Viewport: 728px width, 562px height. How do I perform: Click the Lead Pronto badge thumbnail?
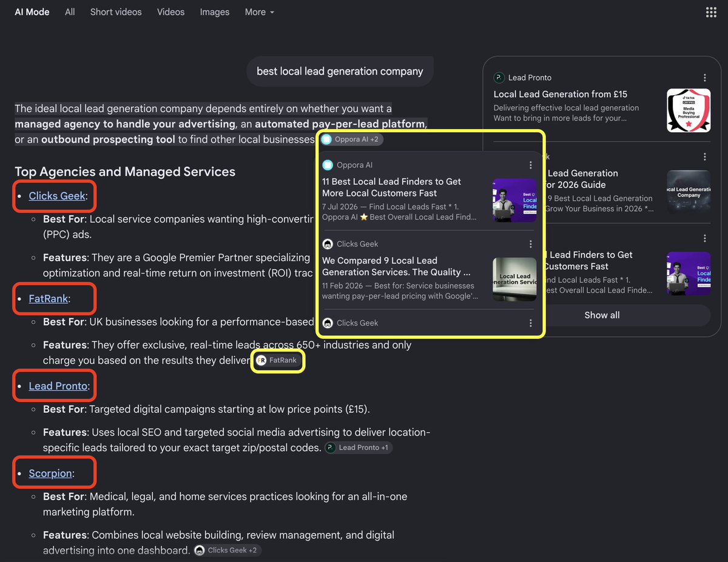click(x=689, y=110)
